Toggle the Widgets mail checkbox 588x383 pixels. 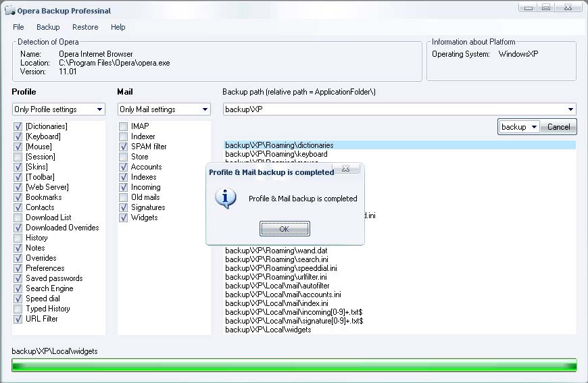pos(124,218)
